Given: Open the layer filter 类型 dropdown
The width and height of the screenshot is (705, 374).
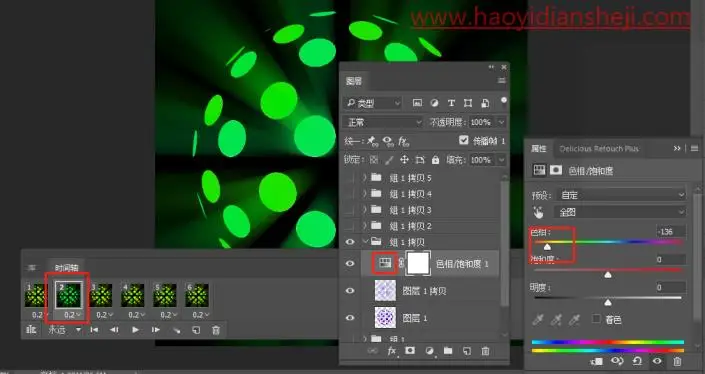Looking at the screenshot, I should 372,103.
